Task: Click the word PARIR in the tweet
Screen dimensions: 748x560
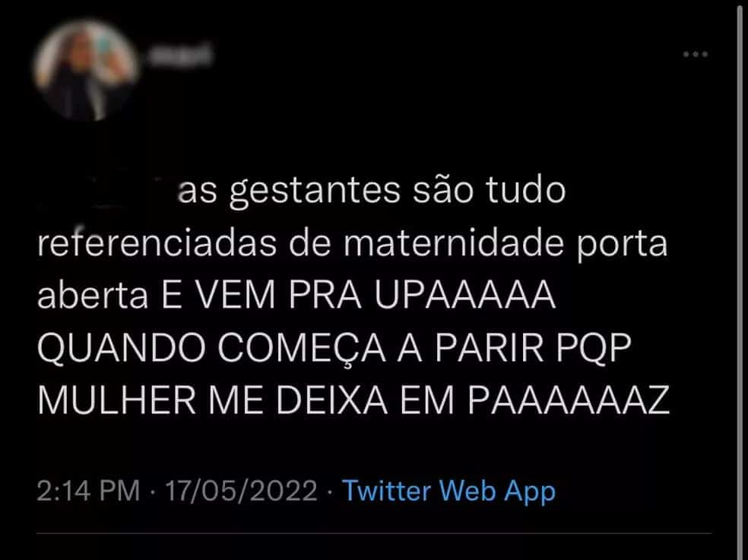Action: pos(489,348)
